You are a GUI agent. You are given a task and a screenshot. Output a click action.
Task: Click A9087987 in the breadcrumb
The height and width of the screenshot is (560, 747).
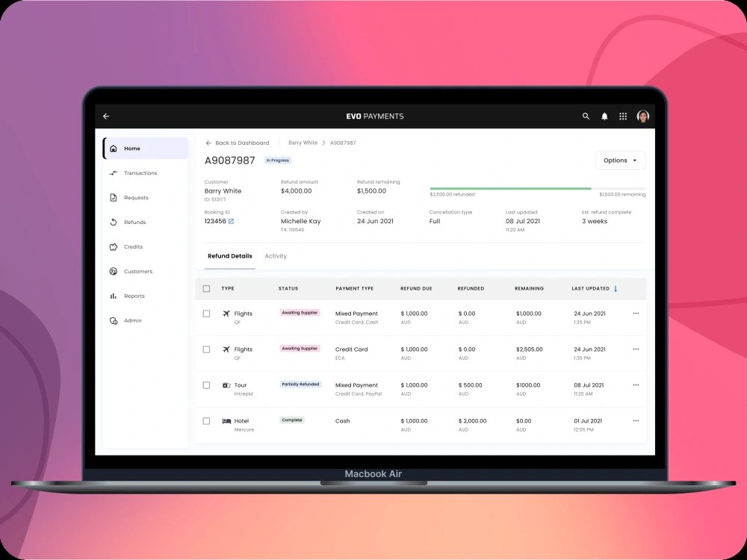coord(343,143)
